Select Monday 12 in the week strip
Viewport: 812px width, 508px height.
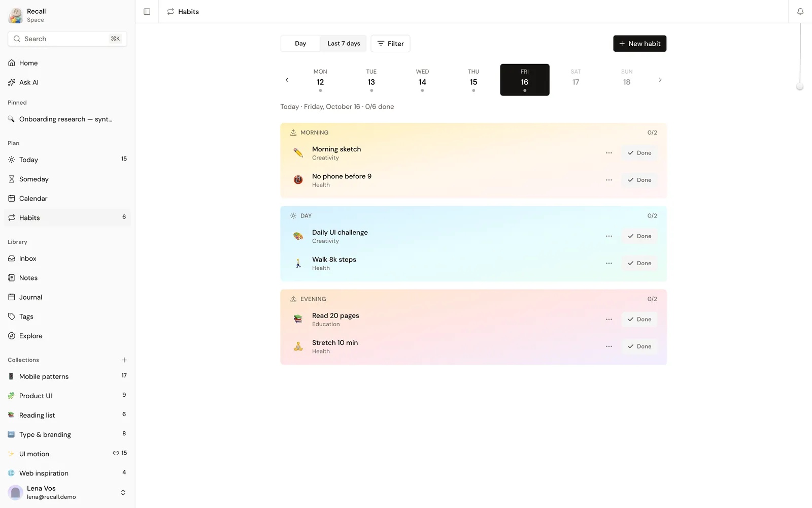click(x=320, y=80)
